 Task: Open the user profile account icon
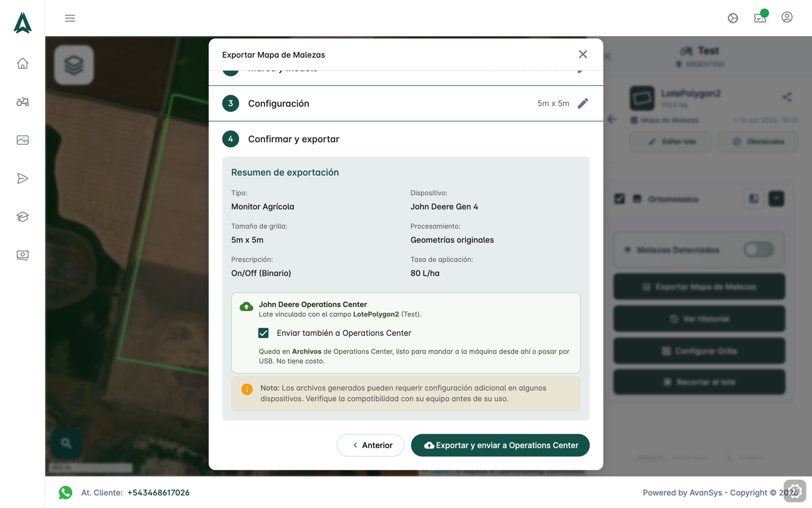[787, 17]
